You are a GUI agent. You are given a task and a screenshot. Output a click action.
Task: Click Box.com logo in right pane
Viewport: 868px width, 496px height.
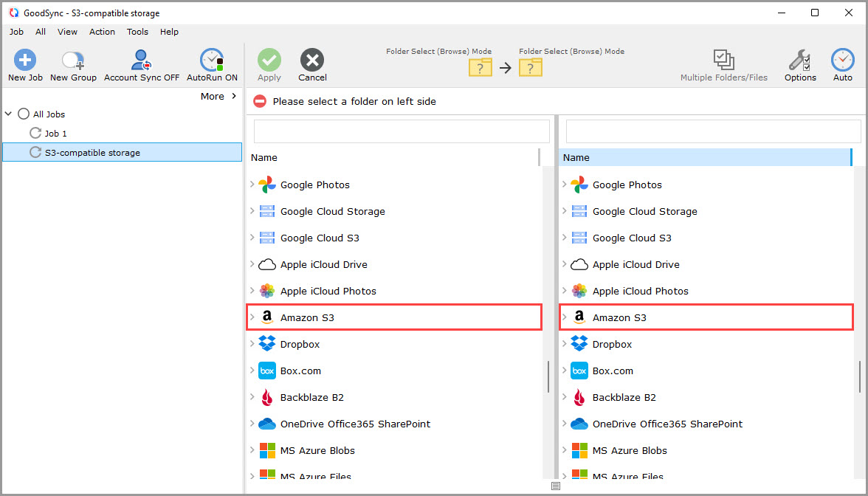click(579, 371)
